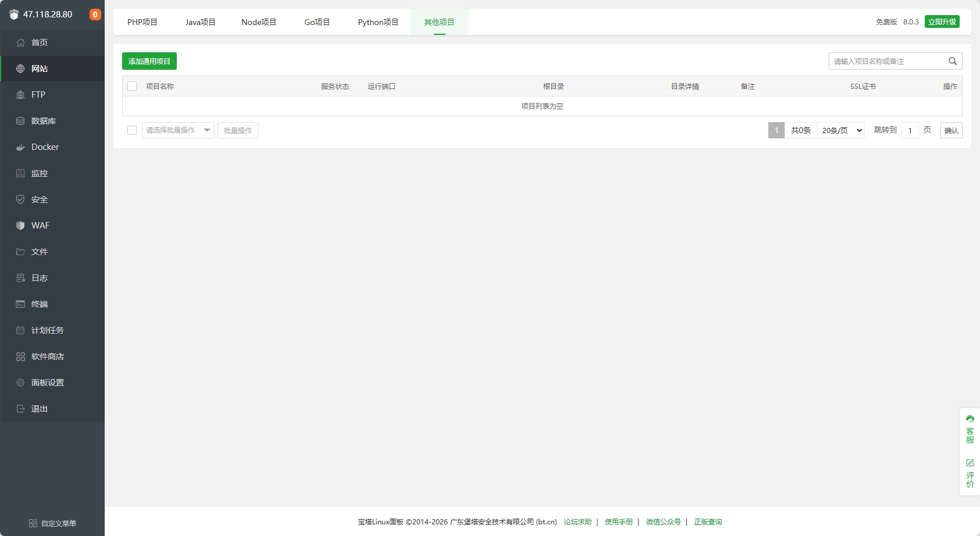Select the 其他项目 tab
Screen dimensions: 980x536
coord(439,22)
